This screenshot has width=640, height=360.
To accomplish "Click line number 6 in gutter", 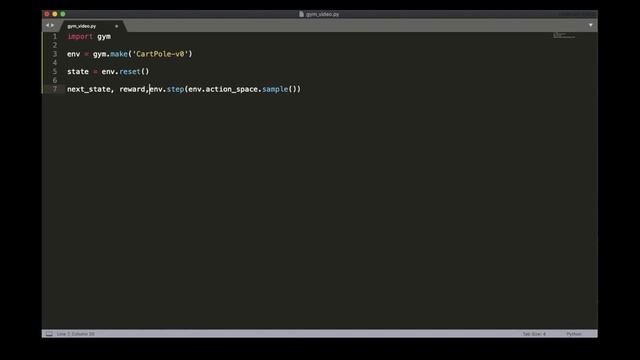I will click(x=55, y=80).
